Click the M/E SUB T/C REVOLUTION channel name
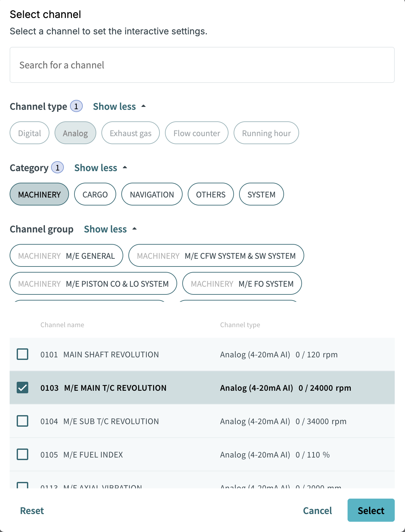The height and width of the screenshot is (532, 405). [x=111, y=421]
